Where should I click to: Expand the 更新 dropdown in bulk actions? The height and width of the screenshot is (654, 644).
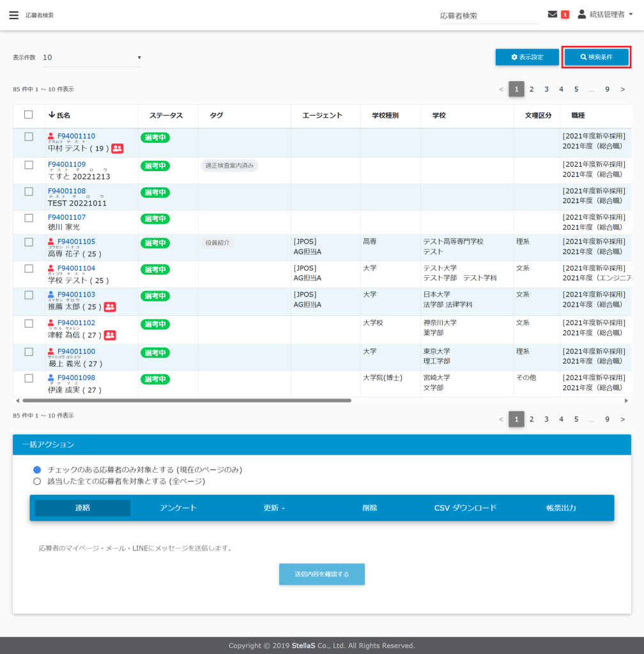point(274,508)
